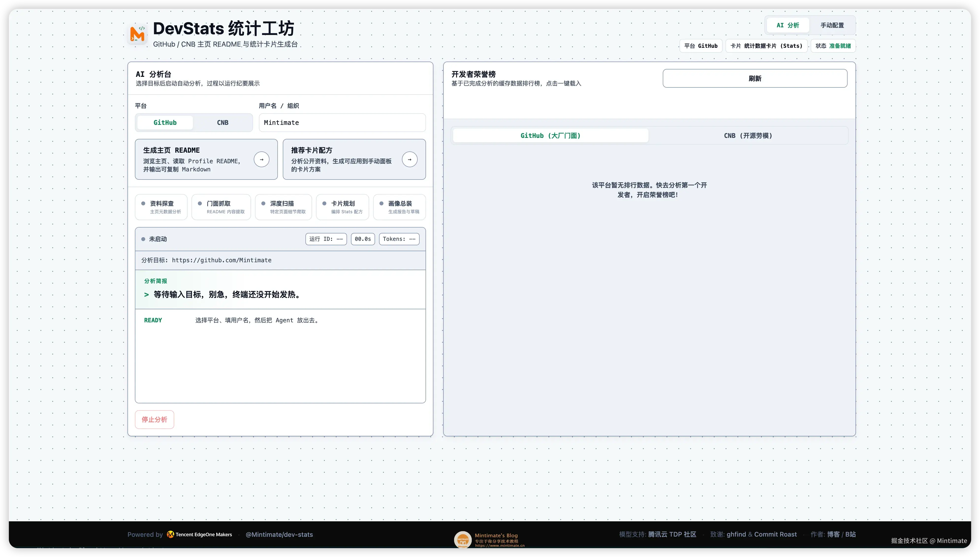
Task: Start the 推荐卡片配方 analysis card
Action: tap(354, 159)
